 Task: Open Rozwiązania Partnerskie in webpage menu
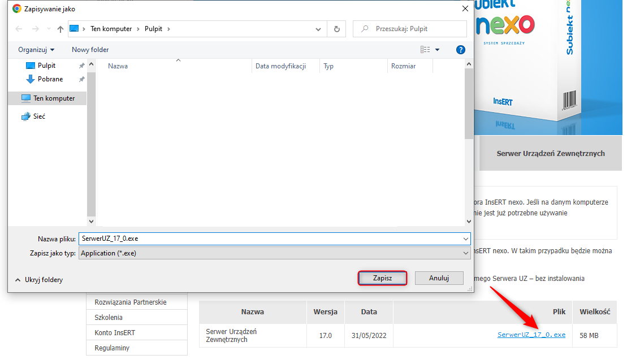(131, 302)
